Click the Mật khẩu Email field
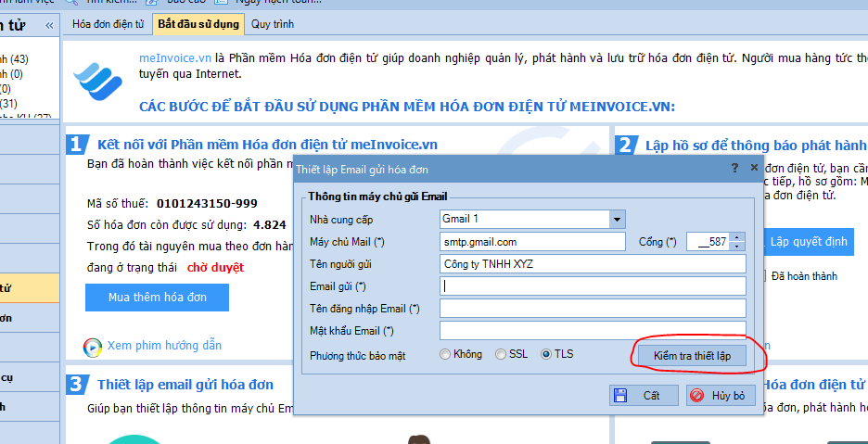The image size is (868, 444). click(x=593, y=331)
